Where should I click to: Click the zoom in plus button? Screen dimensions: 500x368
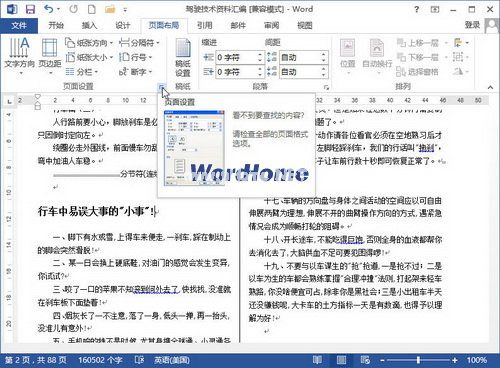point(454,360)
